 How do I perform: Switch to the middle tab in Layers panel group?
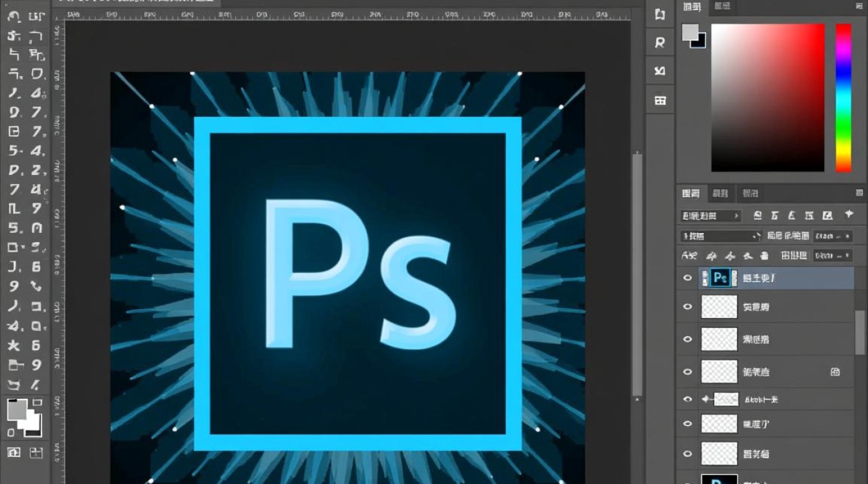click(x=720, y=193)
